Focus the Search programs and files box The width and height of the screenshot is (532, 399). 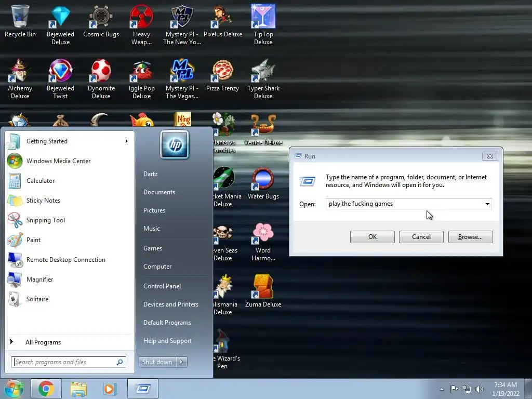tap(68, 362)
